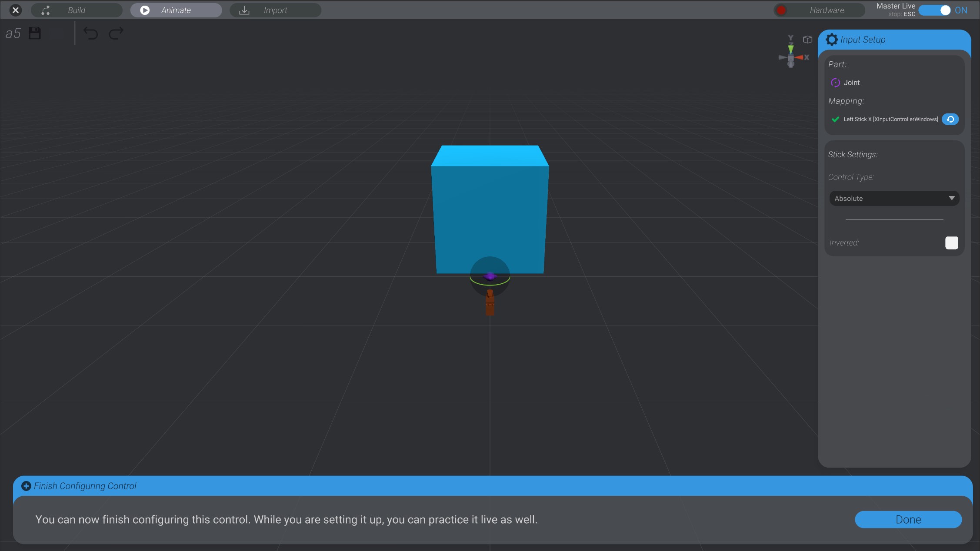Image resolution: width=980 pixels, height=551 pixels.
Task: Click the green checkmark beside the Left Stick X mapping
Action: pos(835,119)
